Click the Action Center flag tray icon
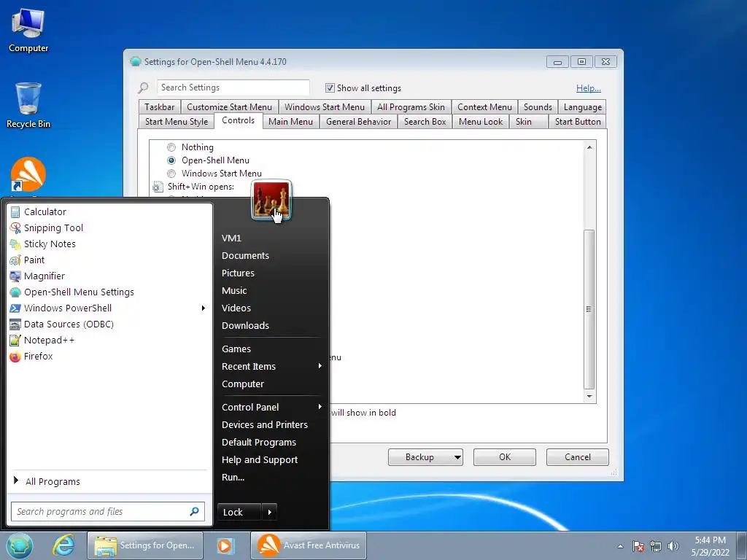Screen dimensions: 747x560 point(638,546)
